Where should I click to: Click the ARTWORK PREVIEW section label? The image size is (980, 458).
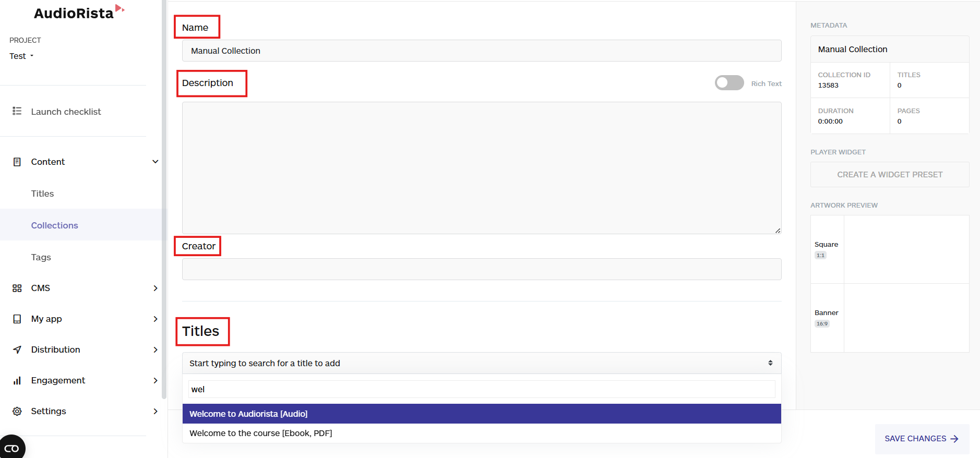(844, 206)
